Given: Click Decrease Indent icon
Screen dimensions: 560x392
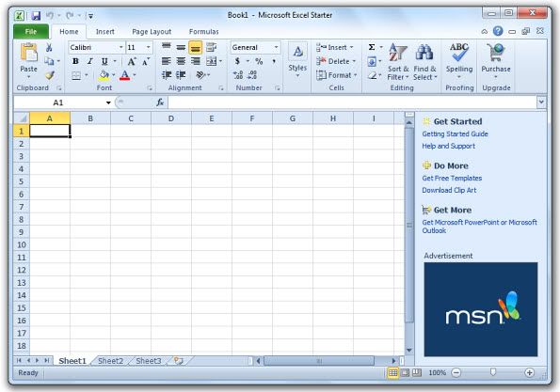Looking at the screenshot, I should point(167,75).
